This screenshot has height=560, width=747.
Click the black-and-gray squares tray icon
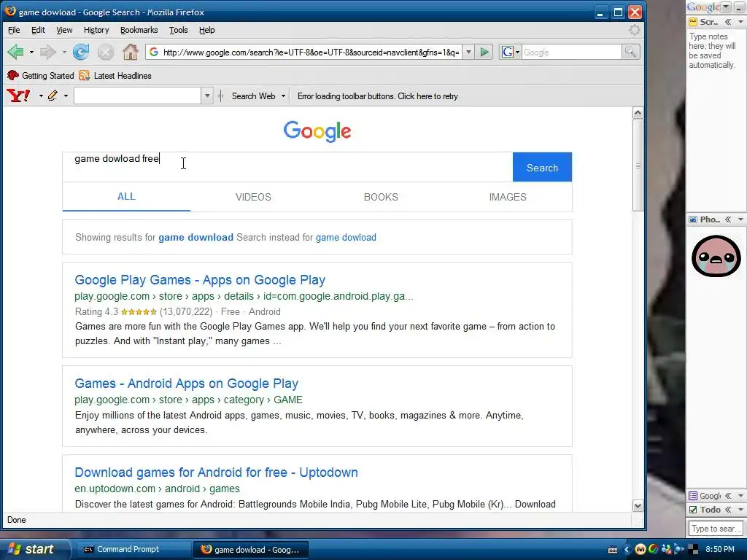click(693, 549)
